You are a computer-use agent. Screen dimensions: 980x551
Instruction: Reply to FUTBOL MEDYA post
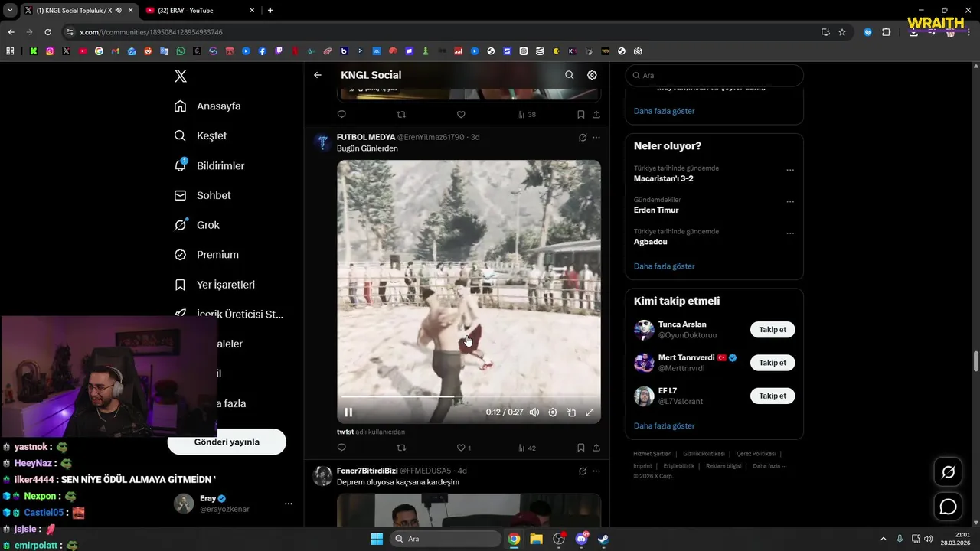coord(341,448)
